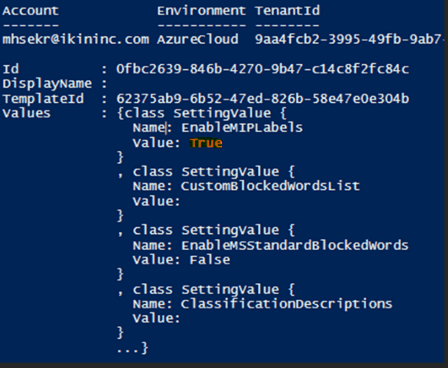Click the ClassificationDescriptions setting name
Viewport: 448px width, 368px height.
point(287,304)
